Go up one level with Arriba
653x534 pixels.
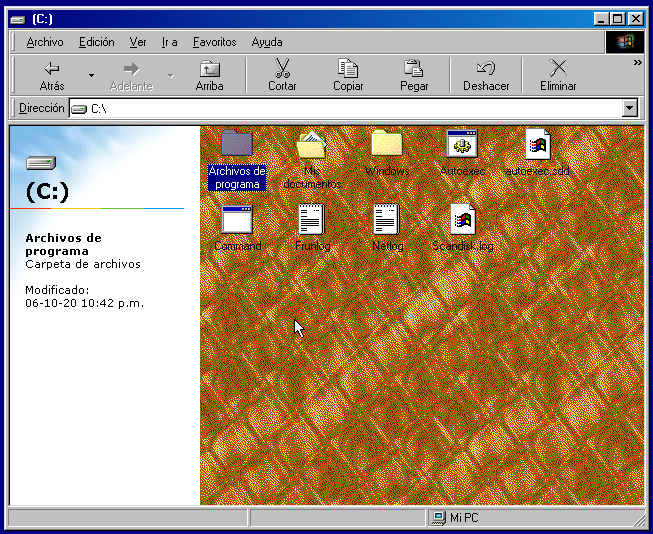(x=209, y=75)
